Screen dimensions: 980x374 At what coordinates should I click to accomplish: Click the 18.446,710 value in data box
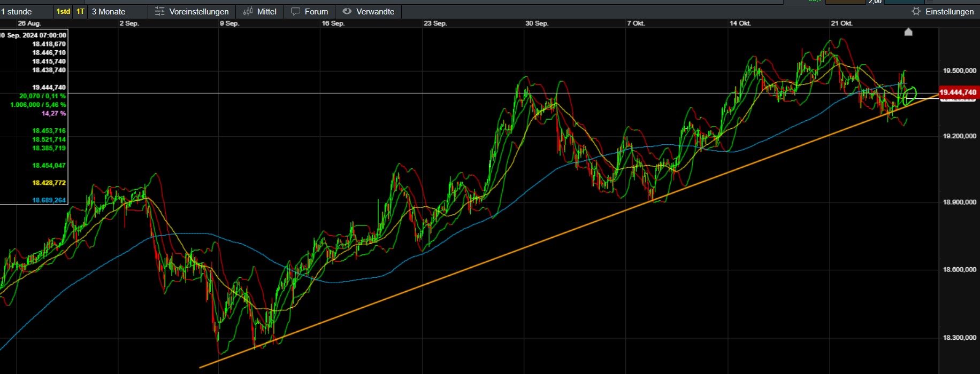49,53
